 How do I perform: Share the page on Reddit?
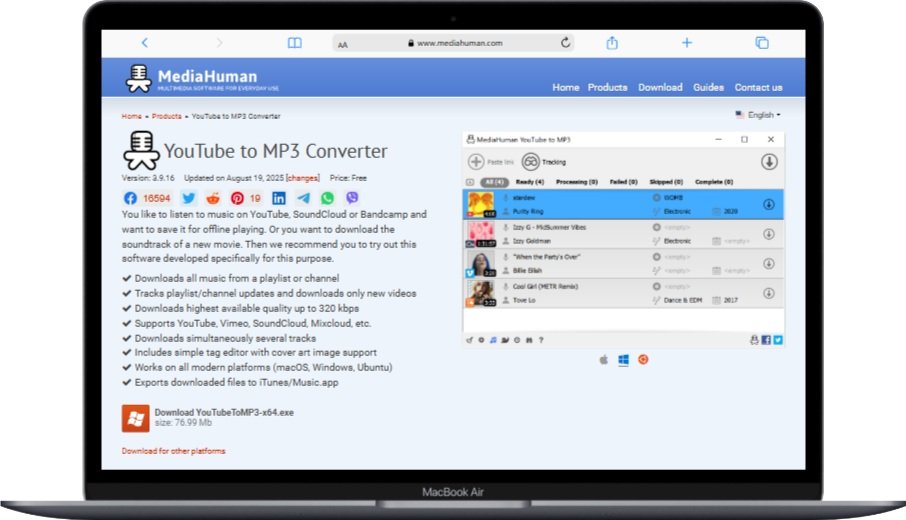pyautogui.click(x=213, y=198)
